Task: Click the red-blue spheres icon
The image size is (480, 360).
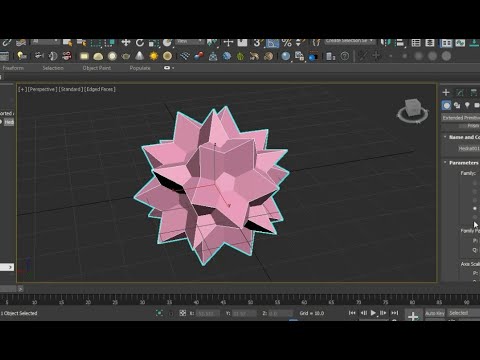Action: 199,56
